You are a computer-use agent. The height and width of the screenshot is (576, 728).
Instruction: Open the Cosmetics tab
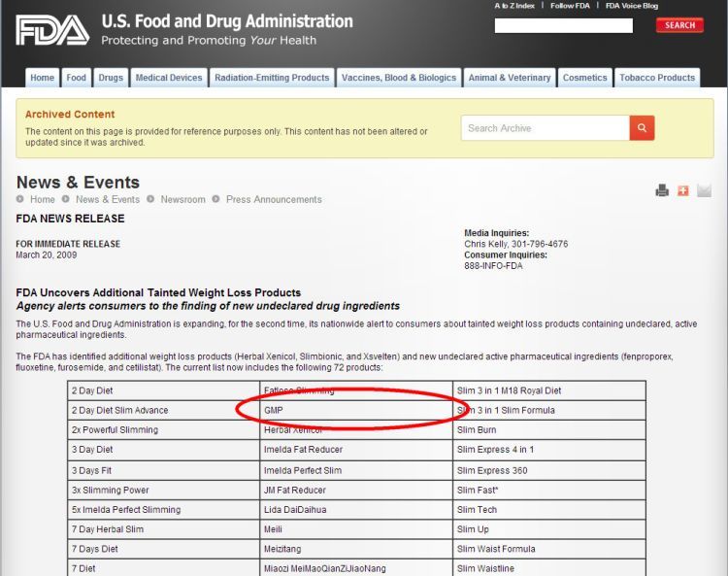(585, 78)
